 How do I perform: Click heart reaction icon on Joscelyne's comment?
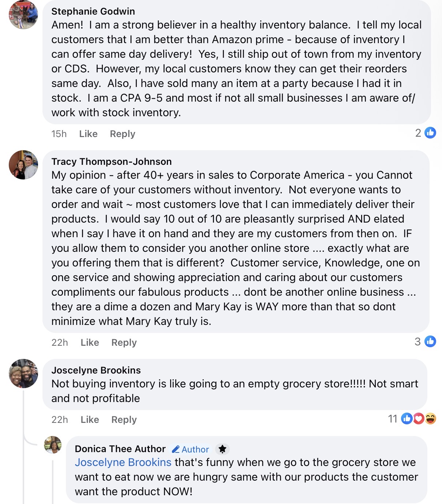[x=419, y=418]
